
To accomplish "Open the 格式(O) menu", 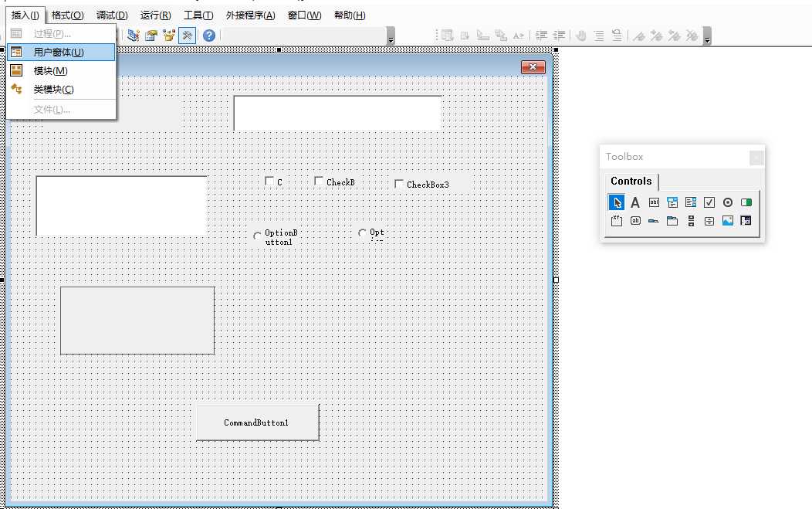I will (67, 15).
